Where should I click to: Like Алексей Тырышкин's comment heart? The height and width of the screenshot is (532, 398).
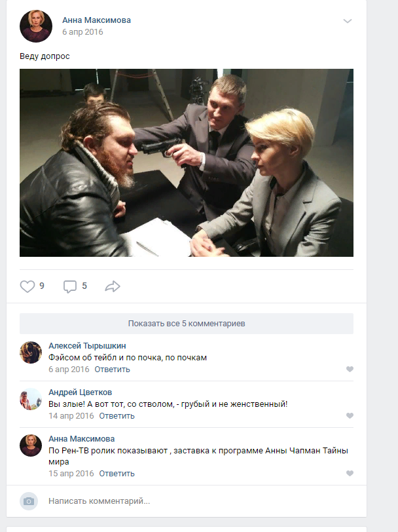[350, 369]
